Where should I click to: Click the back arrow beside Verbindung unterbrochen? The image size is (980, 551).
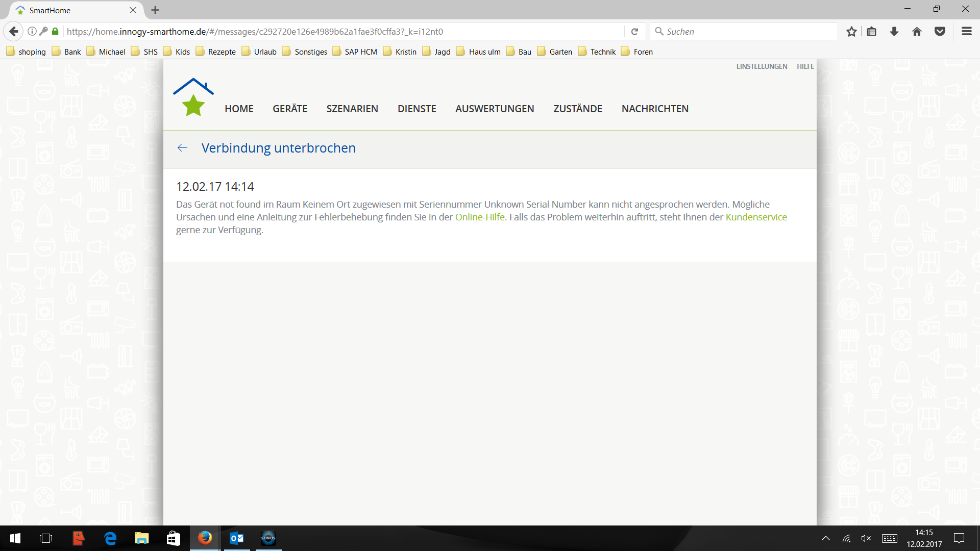[182, 148]
